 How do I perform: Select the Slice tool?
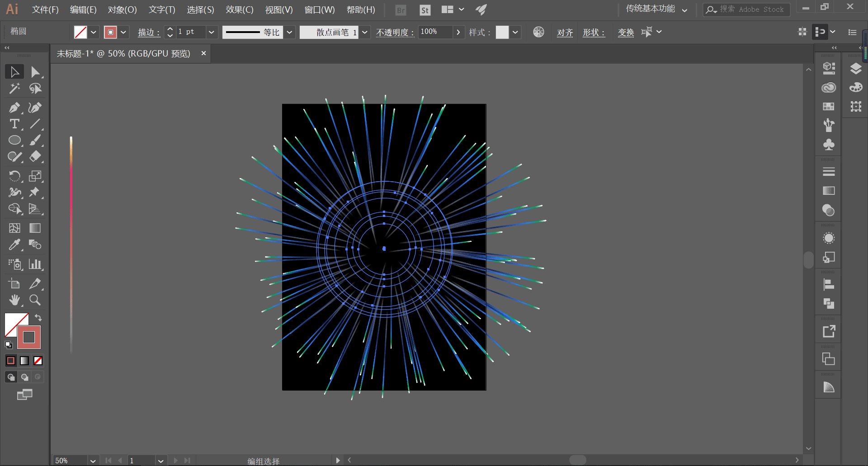pyautogui.click(x=35, y=283)
